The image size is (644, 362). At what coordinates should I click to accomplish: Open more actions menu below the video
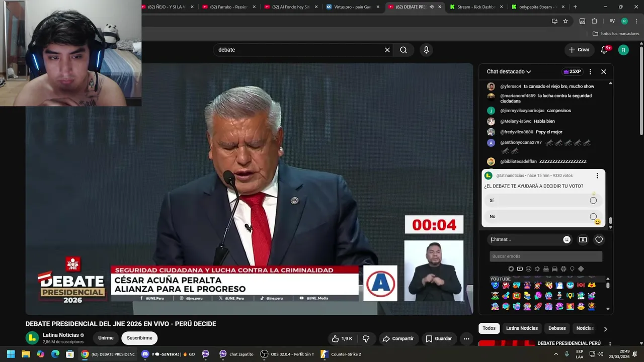(466, 339)
